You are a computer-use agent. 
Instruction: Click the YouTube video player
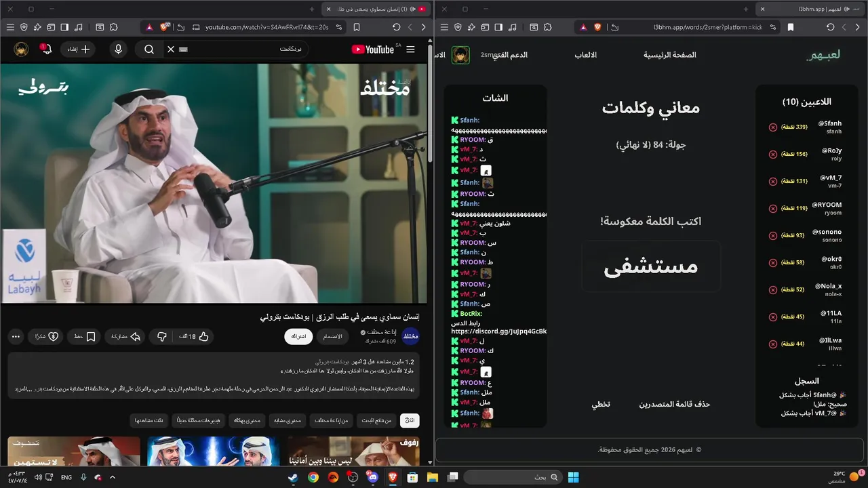coord(214,183)
